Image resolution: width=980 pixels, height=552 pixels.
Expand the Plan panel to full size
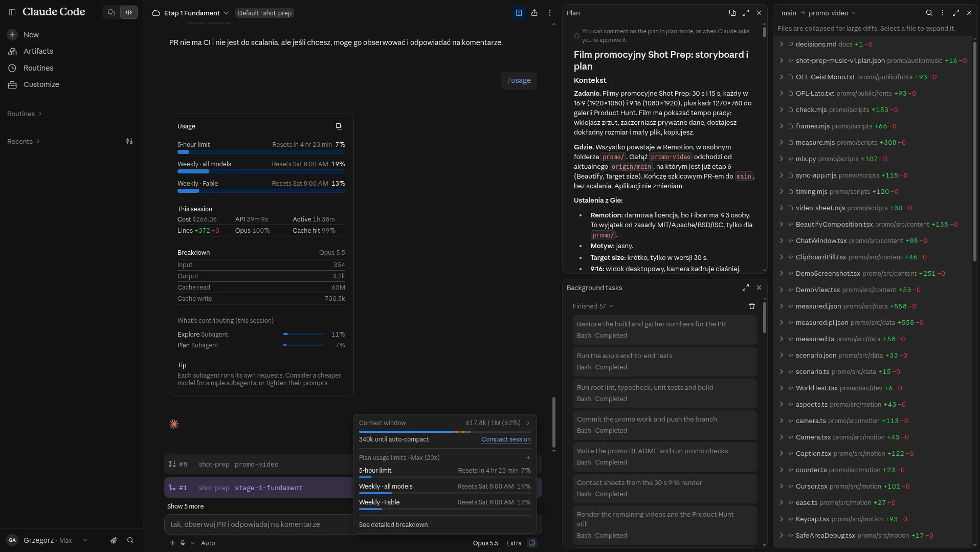(x=746, y=13)
